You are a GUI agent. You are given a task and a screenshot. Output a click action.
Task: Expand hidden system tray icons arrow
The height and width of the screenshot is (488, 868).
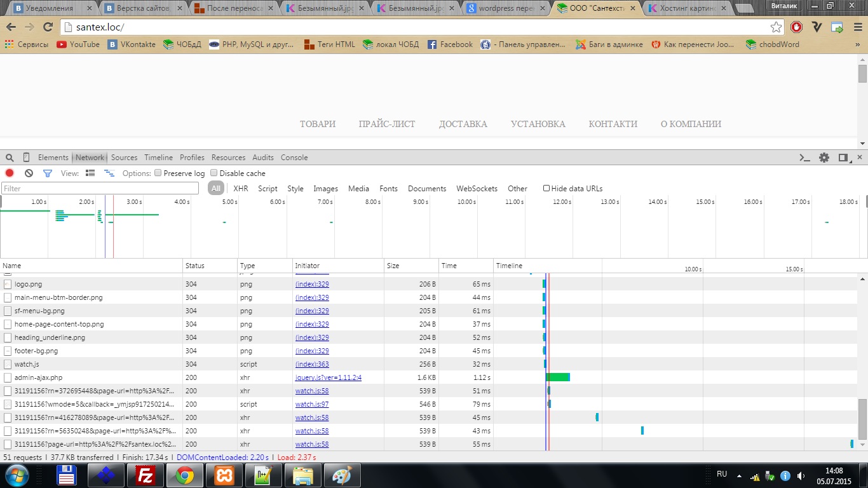[740, 475]
